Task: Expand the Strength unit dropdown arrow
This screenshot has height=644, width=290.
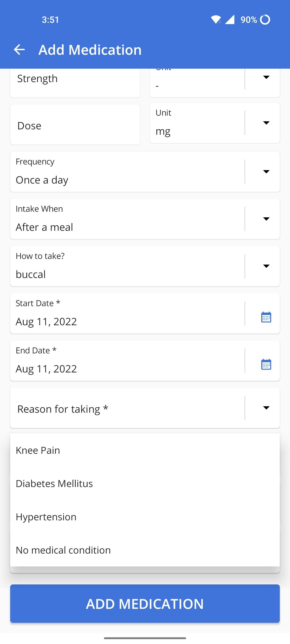Action: [x=266, y=78]
